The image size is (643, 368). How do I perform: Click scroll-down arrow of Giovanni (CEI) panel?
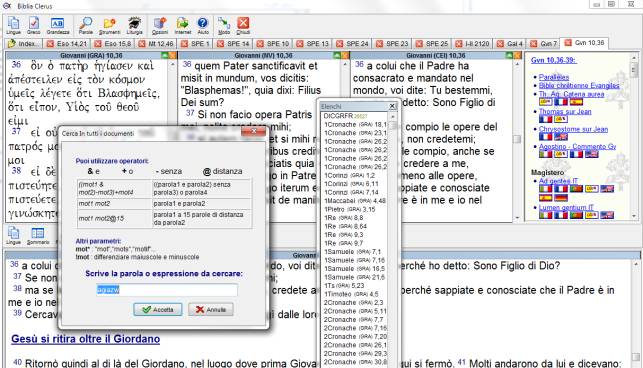point(517,218)
